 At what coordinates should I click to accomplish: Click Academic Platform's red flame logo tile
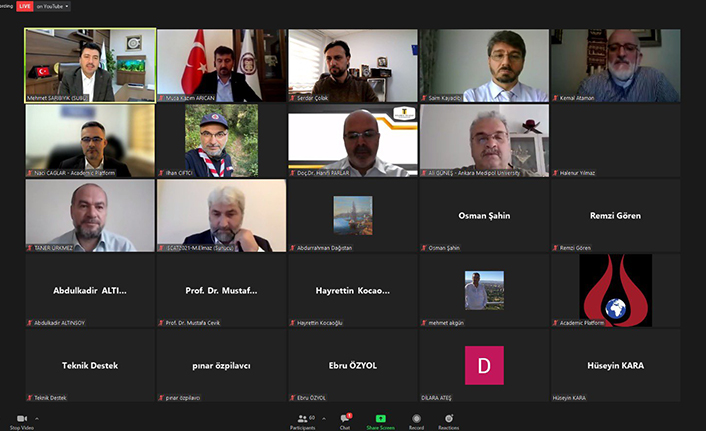(x=615, y=290)
